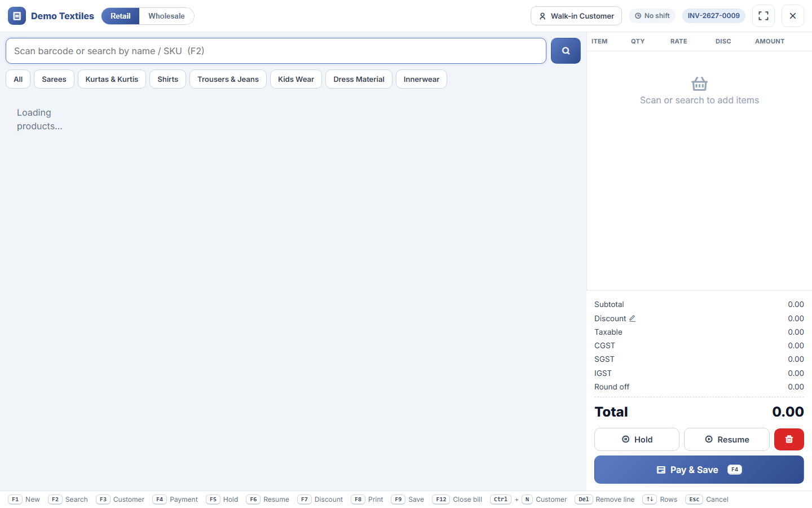Hold the current bill
The image size is (812, 508).
coord(637,439)
